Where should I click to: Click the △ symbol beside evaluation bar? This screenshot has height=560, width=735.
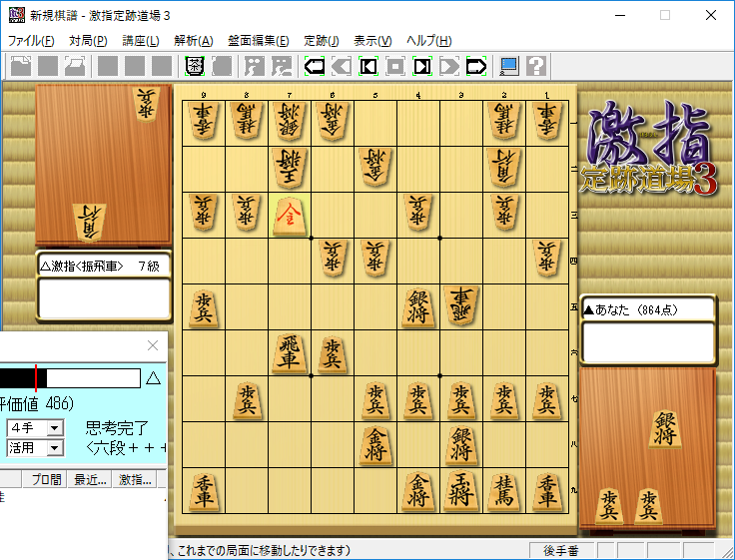pos(153,378)
